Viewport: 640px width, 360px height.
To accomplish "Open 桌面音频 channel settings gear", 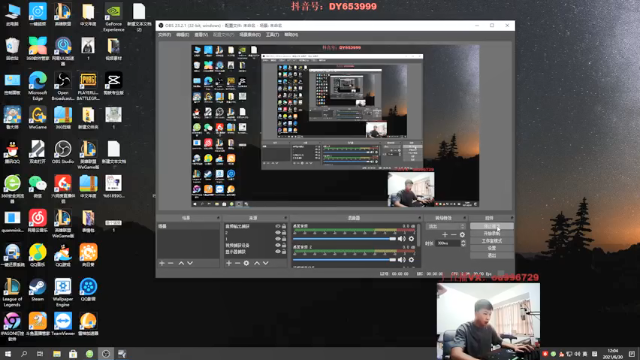I will point(411,239).
